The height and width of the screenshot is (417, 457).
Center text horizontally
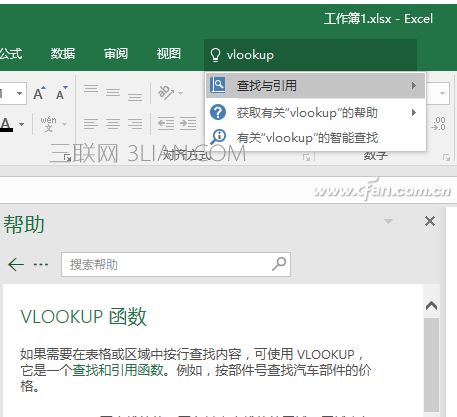click(x=113, y=124)
